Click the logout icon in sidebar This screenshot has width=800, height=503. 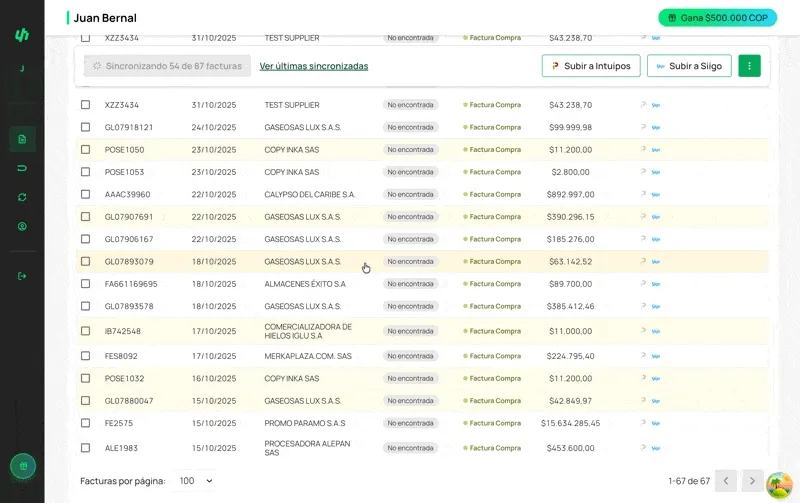22,276
